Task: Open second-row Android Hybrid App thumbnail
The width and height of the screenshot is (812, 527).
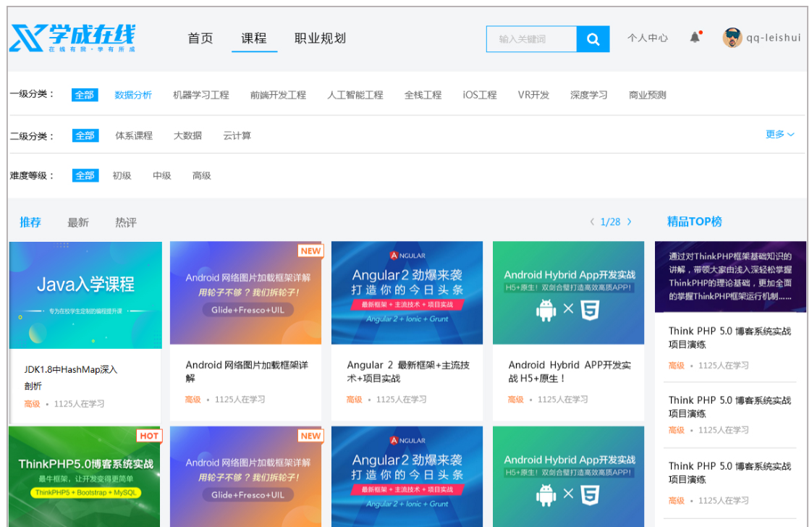Action: tap(568, 477)
